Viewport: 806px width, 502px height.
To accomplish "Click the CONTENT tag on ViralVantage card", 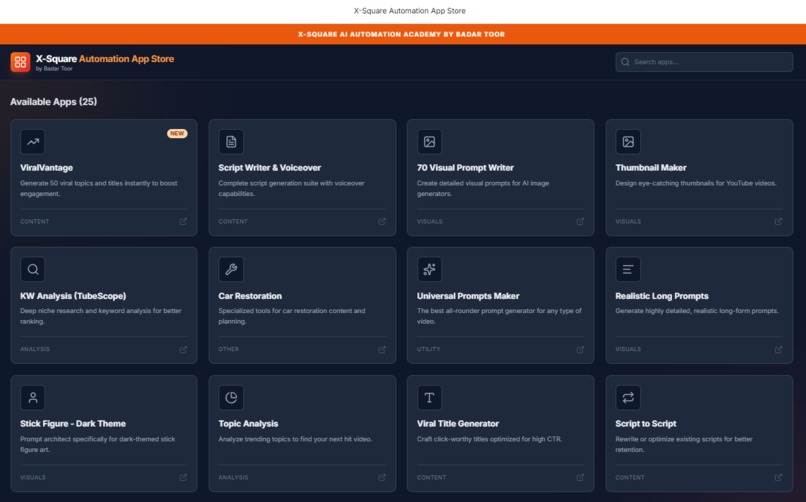I will point(34,221).
